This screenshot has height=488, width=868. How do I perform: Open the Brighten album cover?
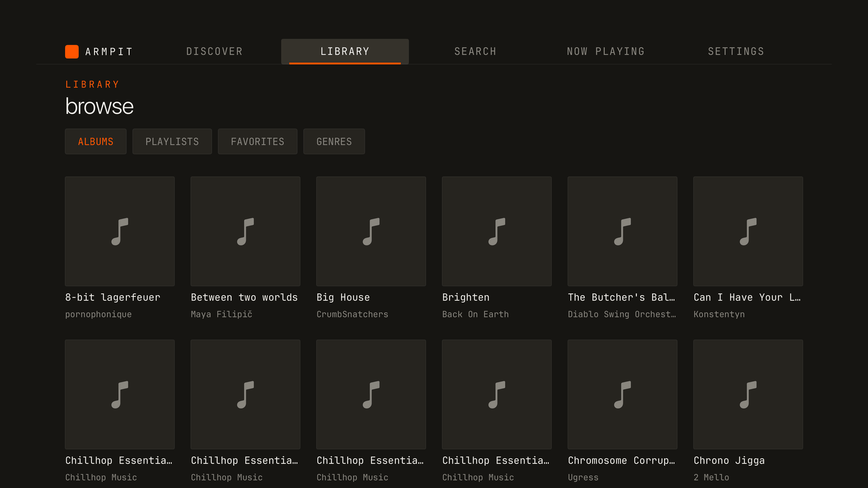tap(497, 231)
